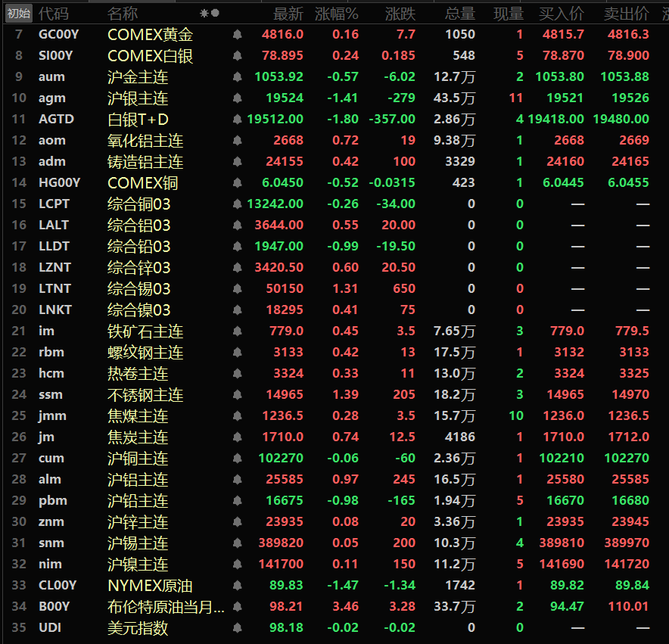
Task: Click the alert bell for COMEX黄金
Action: [x=237, y=35]
